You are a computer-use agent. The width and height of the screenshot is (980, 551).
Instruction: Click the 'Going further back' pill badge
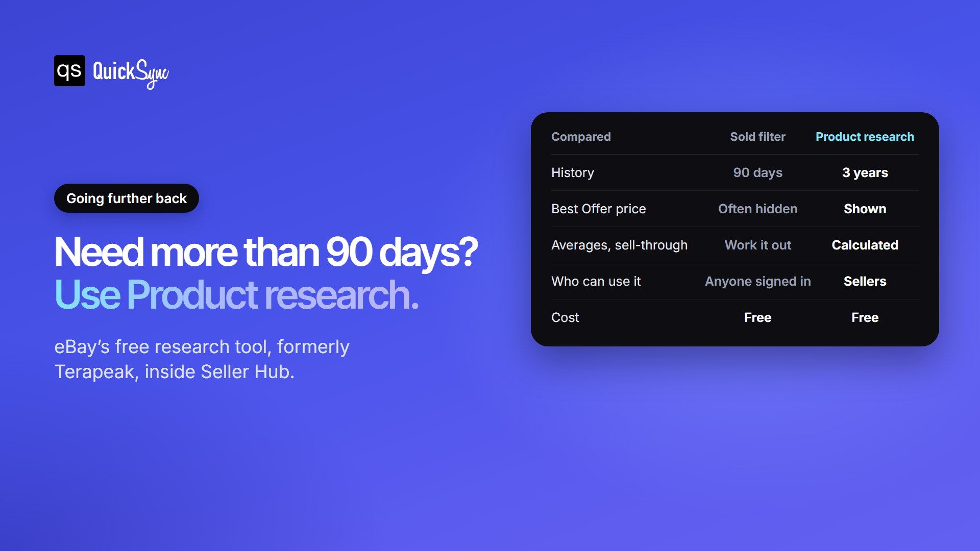pyautogui.click(x=127, y=198)
